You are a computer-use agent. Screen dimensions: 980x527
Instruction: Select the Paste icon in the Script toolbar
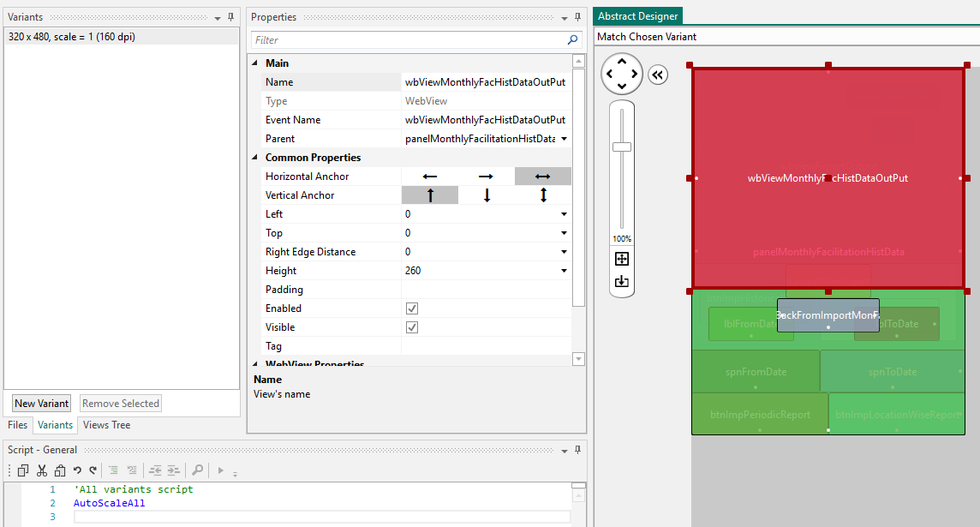pyautogui.click(x=59, y=470)
